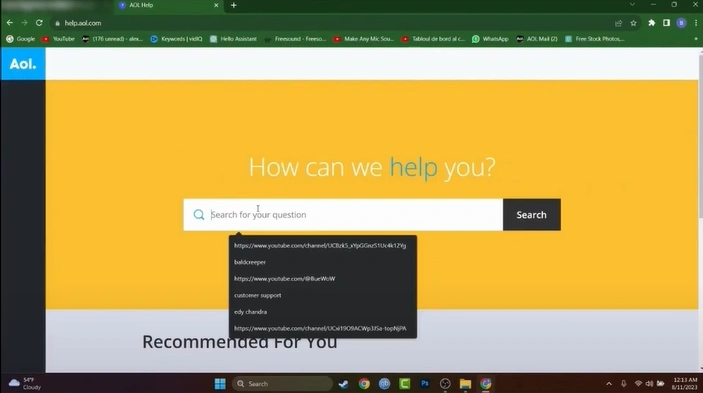This screenshot has height=393, width=703.
Task: Open the Chrome extensions puzzle icon
Action: click(x=651, y=23)
